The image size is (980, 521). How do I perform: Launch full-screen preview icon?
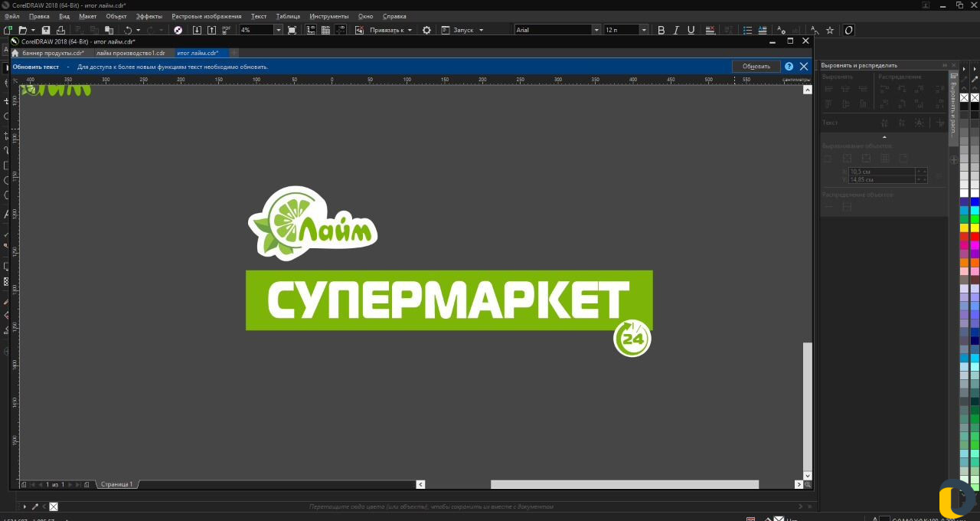292,30
